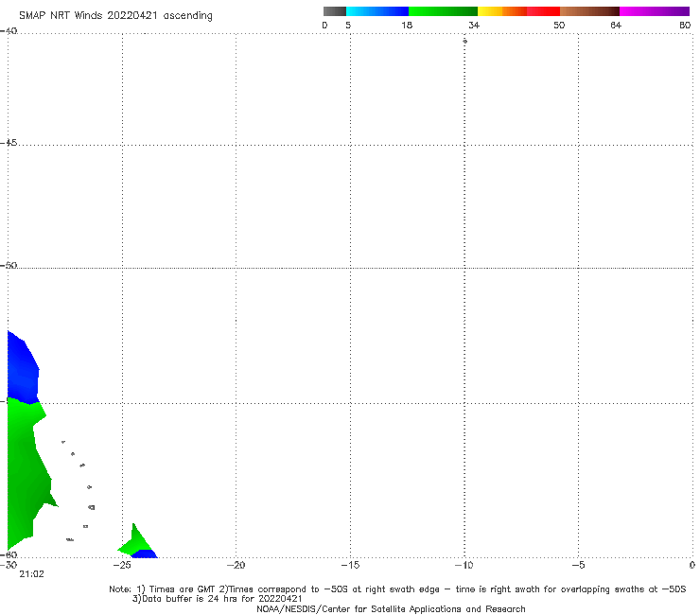Viewport: 700px width, 615px height.
Task: Click the color bar label '18'
Action: pos(407,25)
